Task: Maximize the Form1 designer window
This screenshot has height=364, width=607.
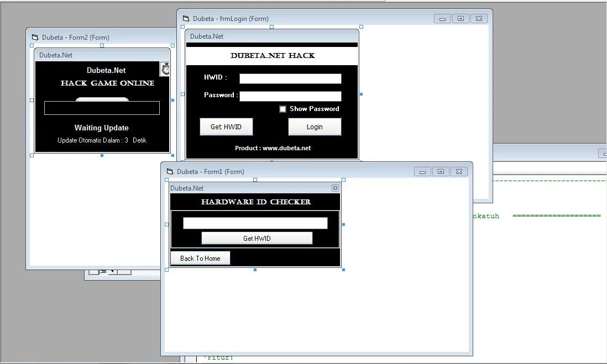Action: point(441,172)
